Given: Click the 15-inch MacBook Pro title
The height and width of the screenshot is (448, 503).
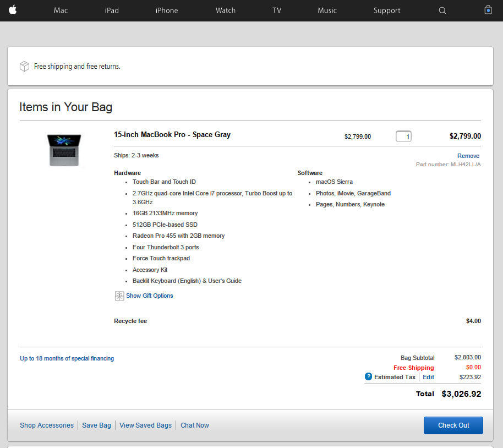Looking at the screenshot, I should click(x=172, y=134).
